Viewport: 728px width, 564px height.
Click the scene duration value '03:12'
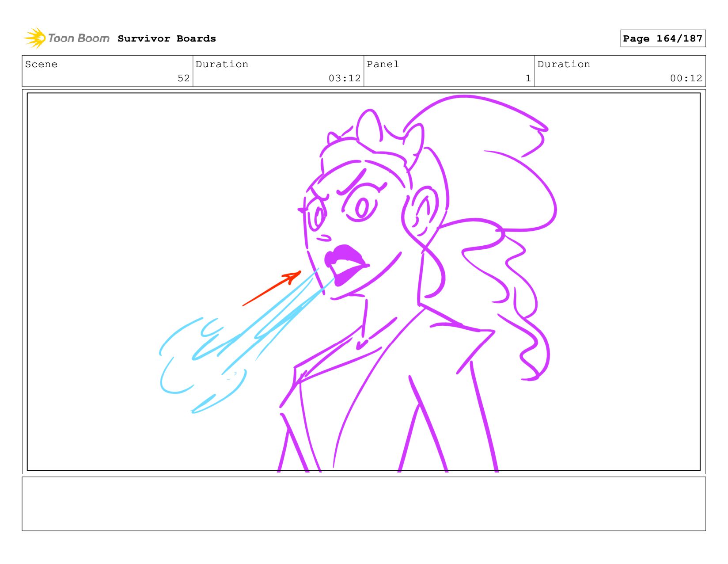pyautogui.click(x=345, y=78)
